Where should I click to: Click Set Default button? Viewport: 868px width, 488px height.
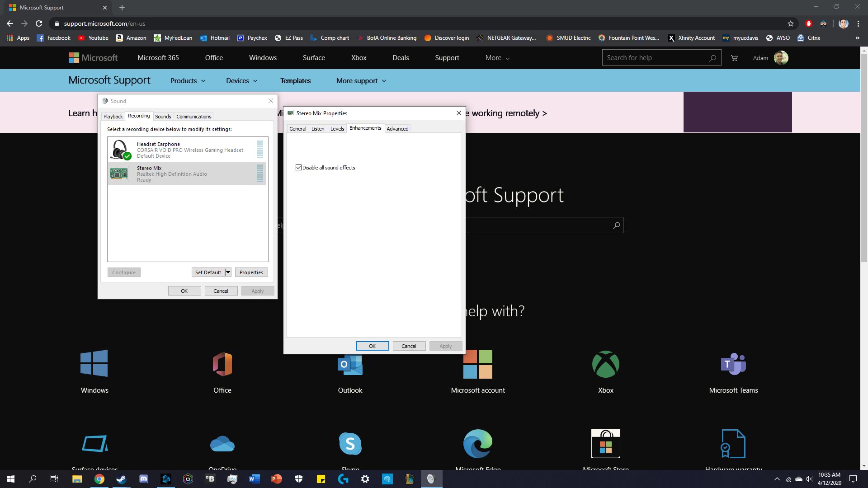[208, 272]
